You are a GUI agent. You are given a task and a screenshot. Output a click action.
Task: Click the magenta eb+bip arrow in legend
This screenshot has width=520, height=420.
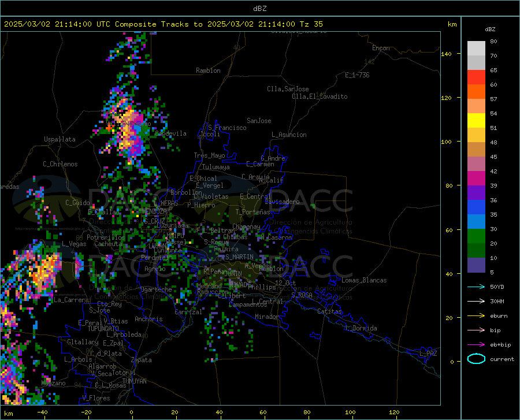[x=476, y=345]
